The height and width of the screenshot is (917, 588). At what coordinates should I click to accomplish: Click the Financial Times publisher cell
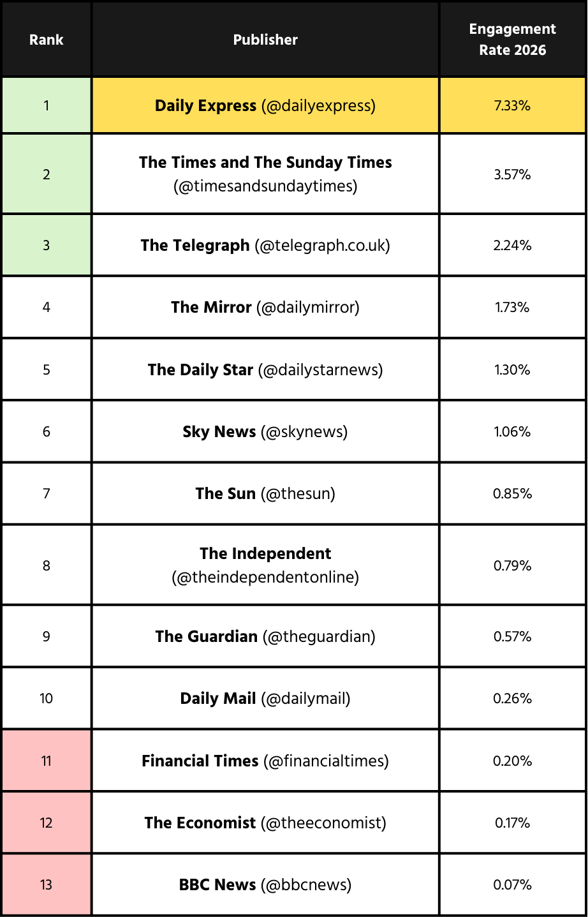pyautogui.click(x=265, y=761)
